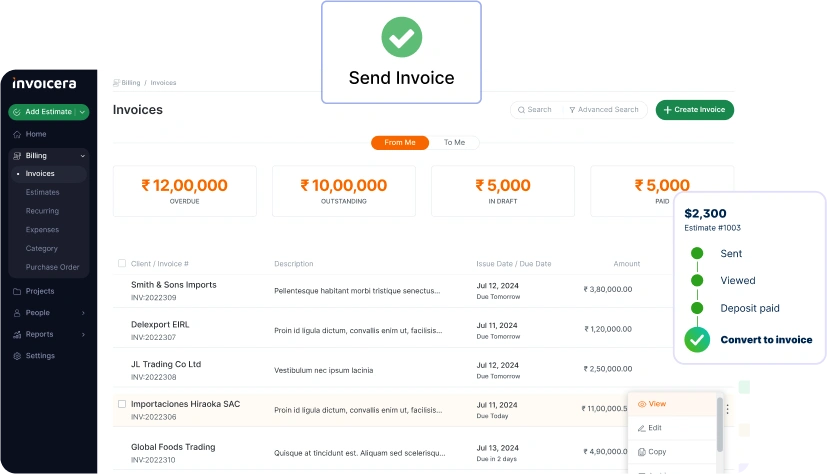
Task: Toggle the select-all checkbox in table header
Action: 122,263
